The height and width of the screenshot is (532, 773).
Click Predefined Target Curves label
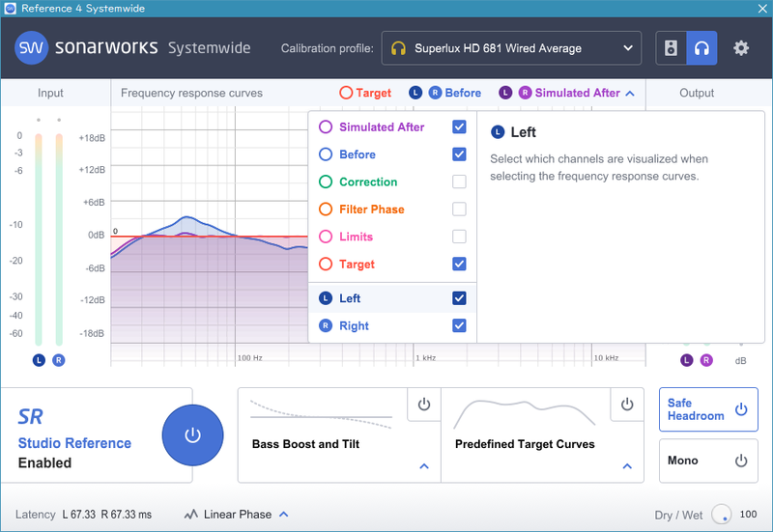525,444
